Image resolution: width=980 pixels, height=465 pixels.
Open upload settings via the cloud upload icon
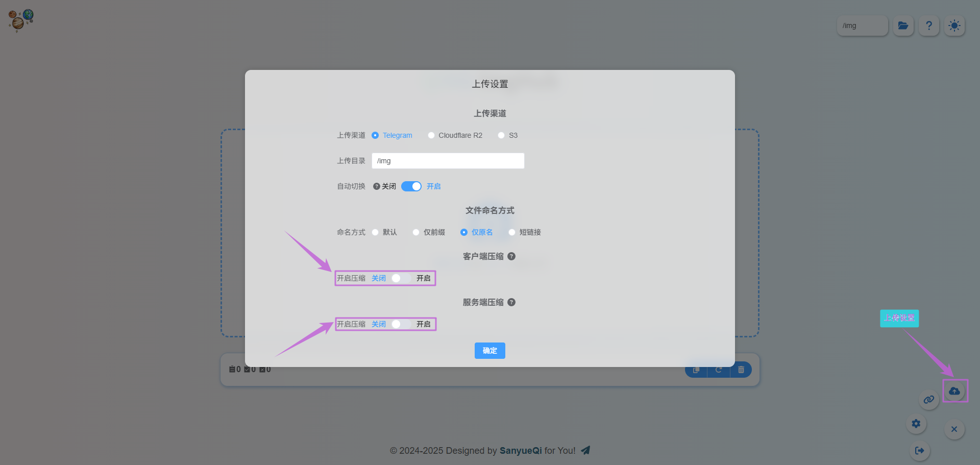(955, 390)
